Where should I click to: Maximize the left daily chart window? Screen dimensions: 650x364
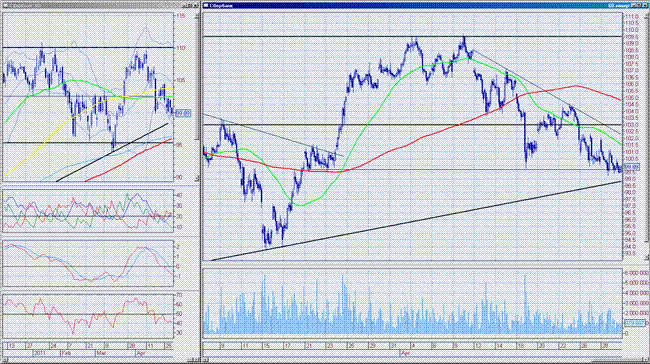(190, 5)
